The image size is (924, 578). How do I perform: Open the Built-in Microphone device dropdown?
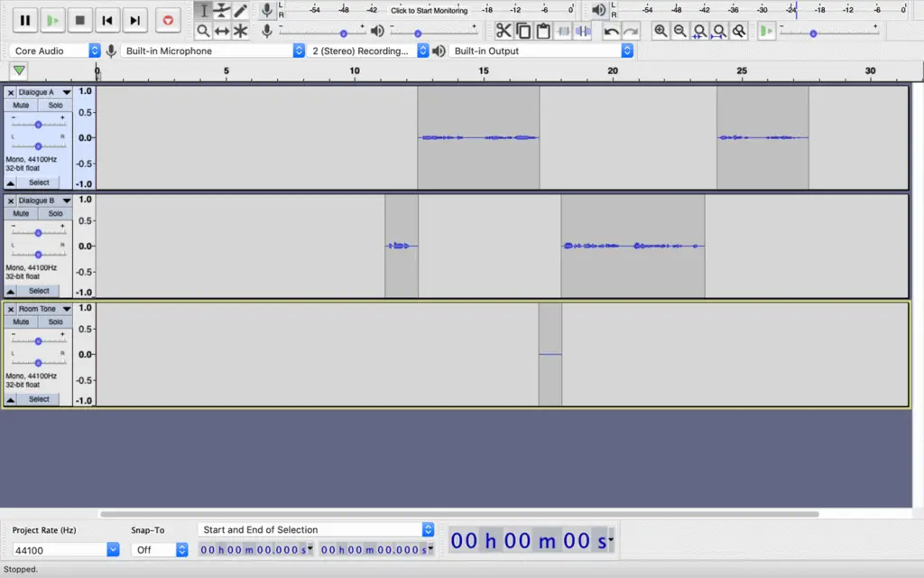point(213,51)
